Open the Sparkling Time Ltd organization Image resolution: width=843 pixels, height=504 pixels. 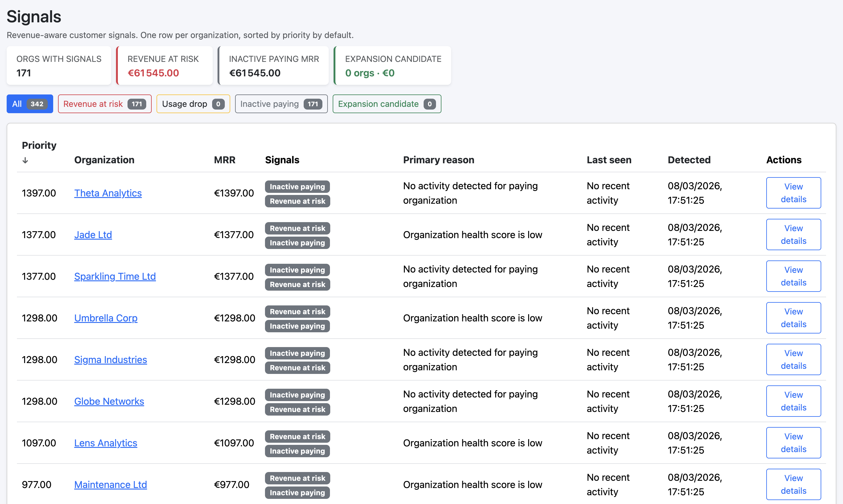(115, 276)
